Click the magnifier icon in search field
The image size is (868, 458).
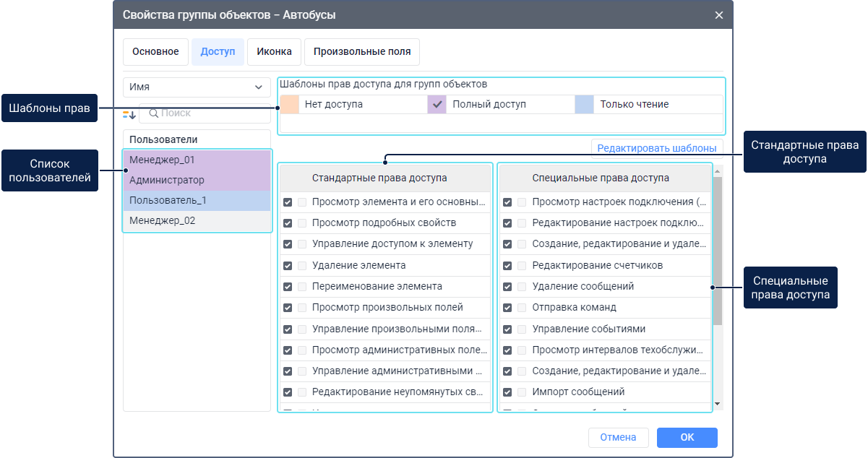click(x=153, y=113)
